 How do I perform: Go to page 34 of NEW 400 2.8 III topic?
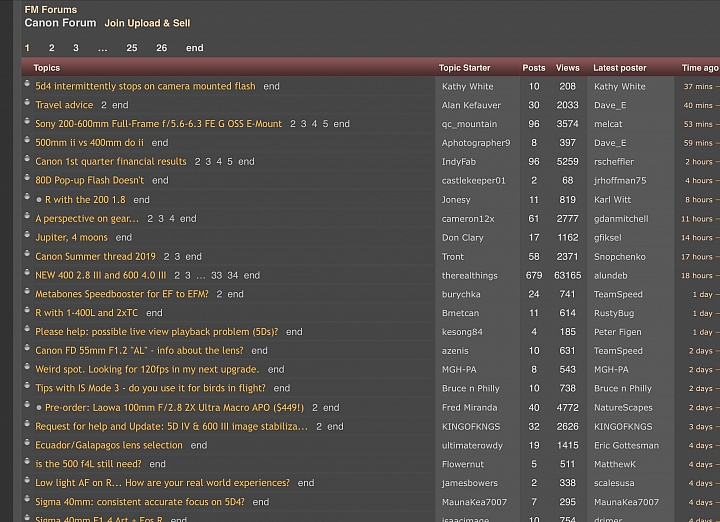point(233,275)
